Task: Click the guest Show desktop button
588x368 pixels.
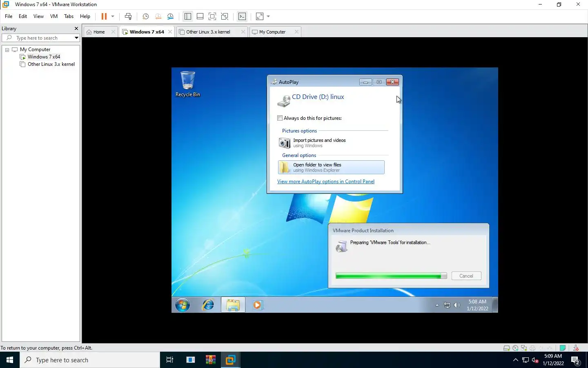Action: point(495,305)
